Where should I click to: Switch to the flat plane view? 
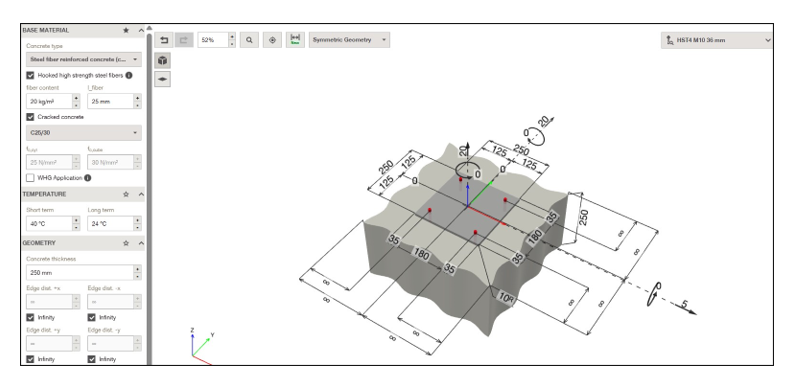162,79
